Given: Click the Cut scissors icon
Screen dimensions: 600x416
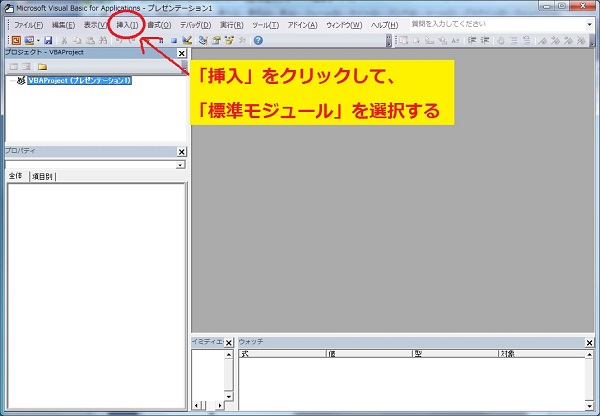Looking at the screenshot, I should tap(64, 40).
